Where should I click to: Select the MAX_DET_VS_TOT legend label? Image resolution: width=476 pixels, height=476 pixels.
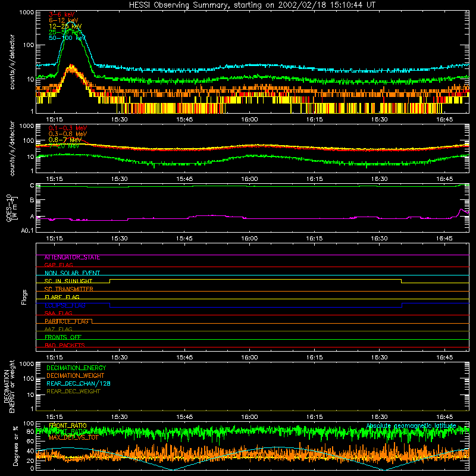73,437
